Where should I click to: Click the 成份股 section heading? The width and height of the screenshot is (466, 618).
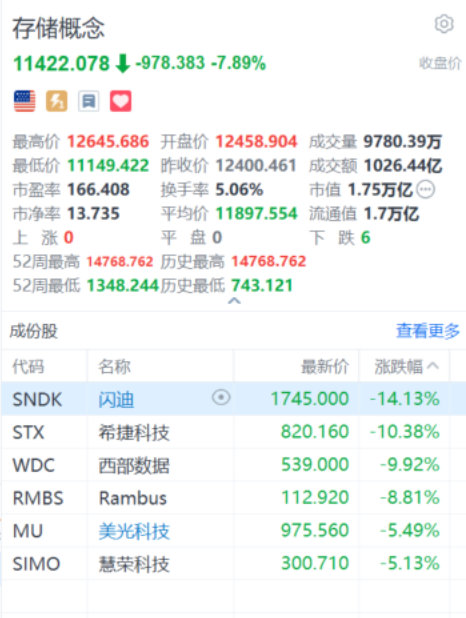click(x=34, y=331)
